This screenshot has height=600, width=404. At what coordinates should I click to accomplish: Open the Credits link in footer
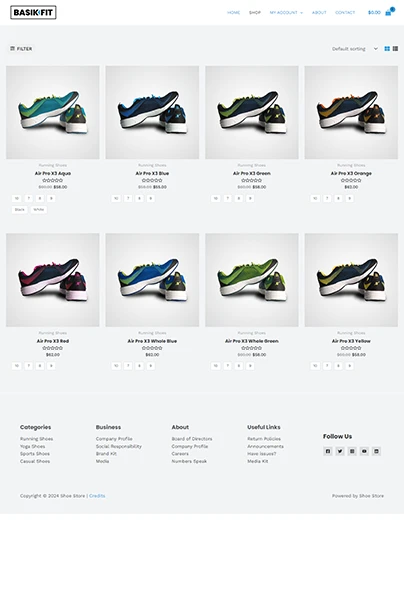pos(97,496)
